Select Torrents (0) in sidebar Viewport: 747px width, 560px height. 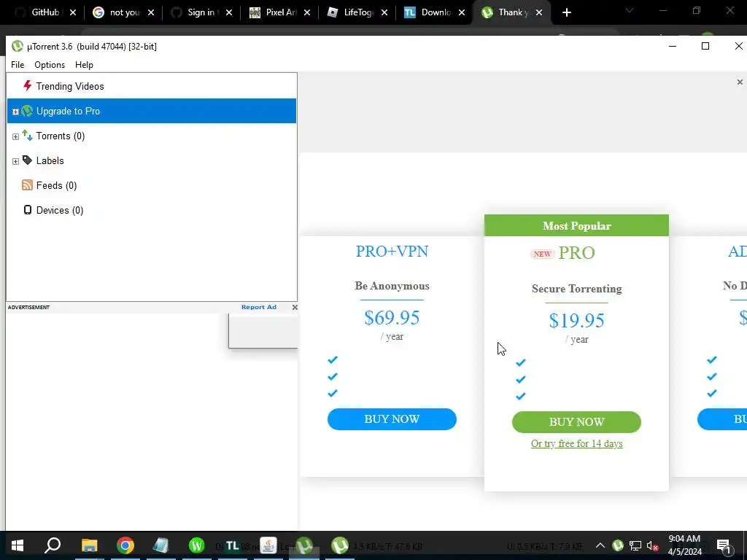(x=152, y=136)
